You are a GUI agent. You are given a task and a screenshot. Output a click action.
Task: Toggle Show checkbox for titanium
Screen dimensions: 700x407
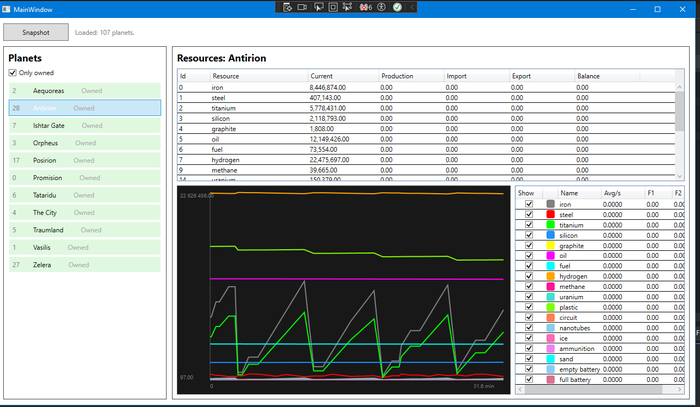pyautogui.click(x=529, y=224)
